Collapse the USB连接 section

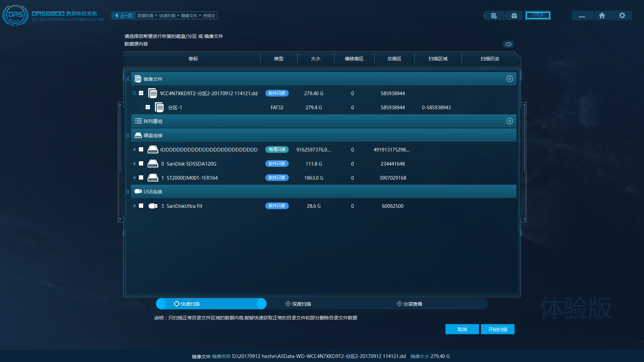coord(128,192)
